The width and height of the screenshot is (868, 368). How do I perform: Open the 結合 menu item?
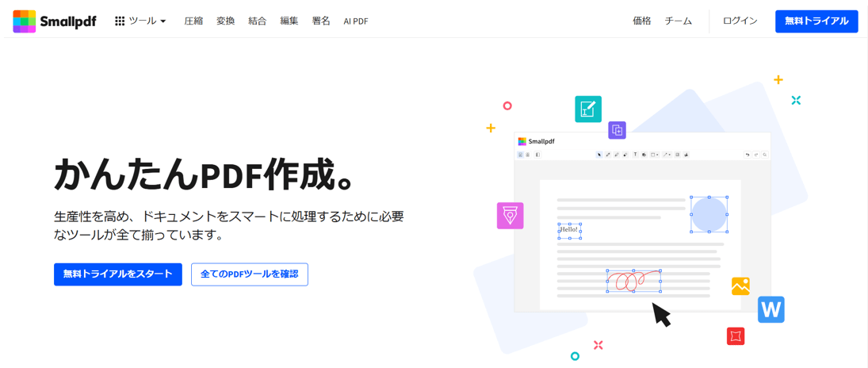(x=258, y=21)
